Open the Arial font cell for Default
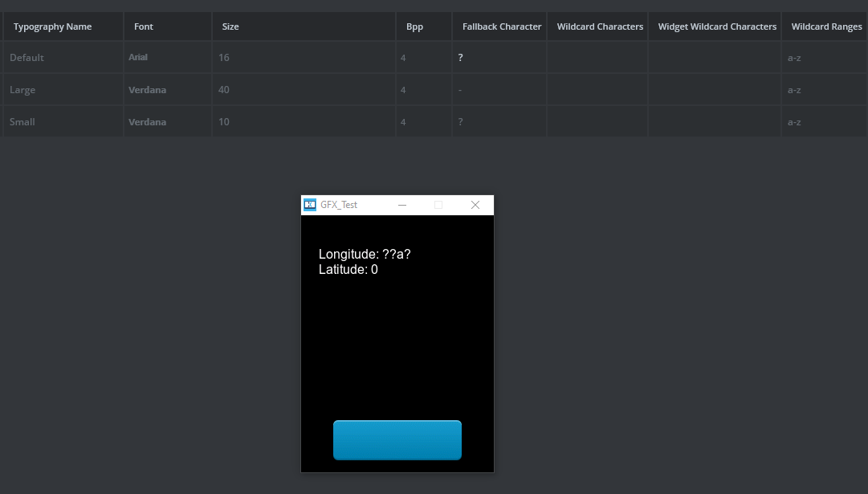Viewport: 868px width, 494px height. click(x=168, y=58)
